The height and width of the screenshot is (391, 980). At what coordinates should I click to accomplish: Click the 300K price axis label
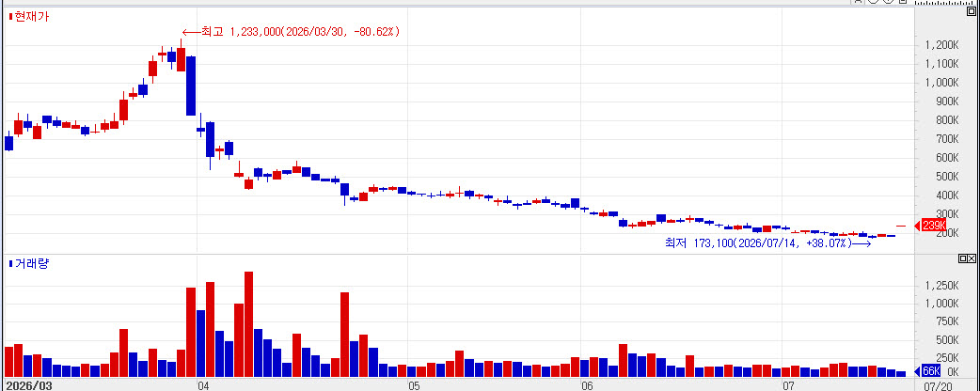(x=945, y=215)
